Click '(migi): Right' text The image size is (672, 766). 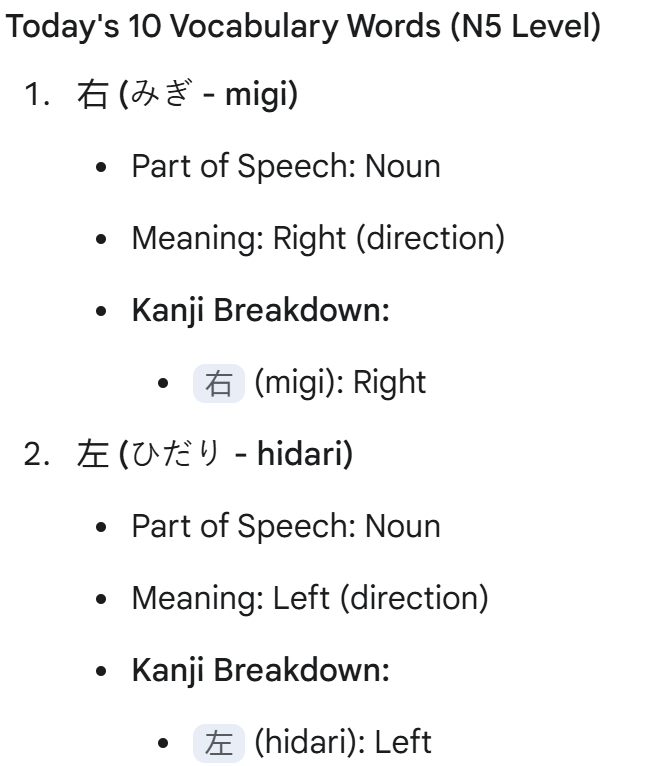(340, 383)
